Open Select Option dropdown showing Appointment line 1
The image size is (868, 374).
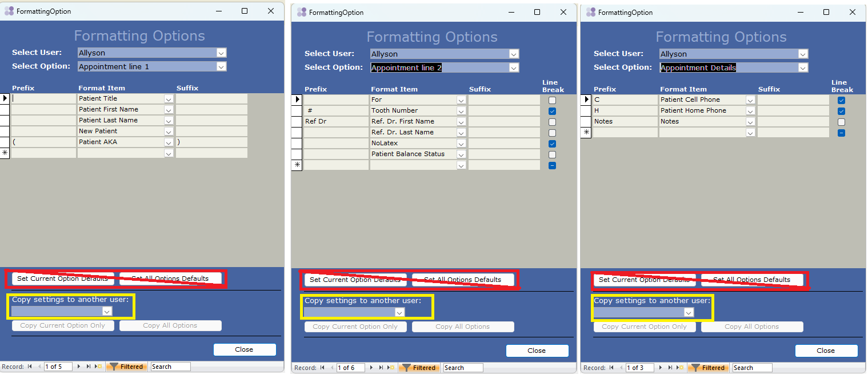click(221, 67)
